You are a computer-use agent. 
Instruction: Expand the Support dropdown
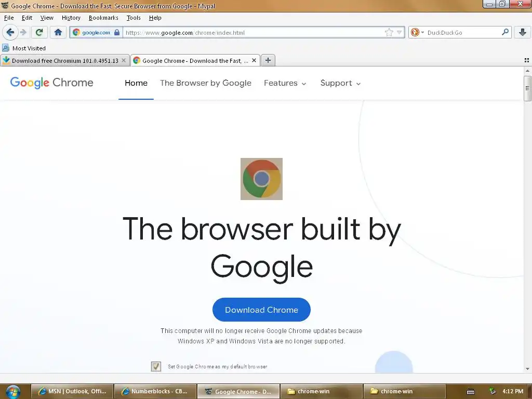tap(340, 83)
